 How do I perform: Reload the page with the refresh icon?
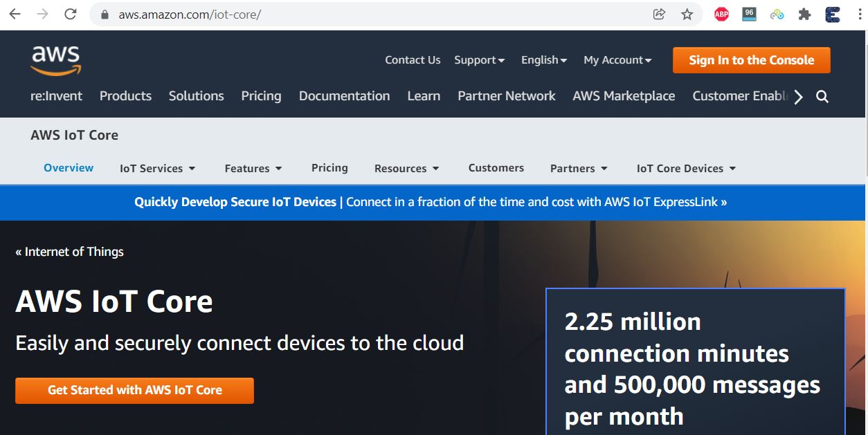point(70,14)
